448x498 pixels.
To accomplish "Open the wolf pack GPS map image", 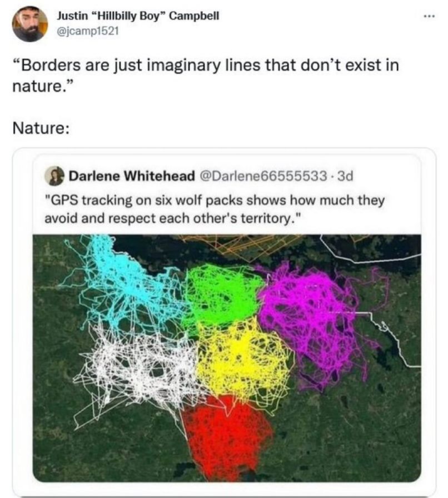I will point(227,358).
